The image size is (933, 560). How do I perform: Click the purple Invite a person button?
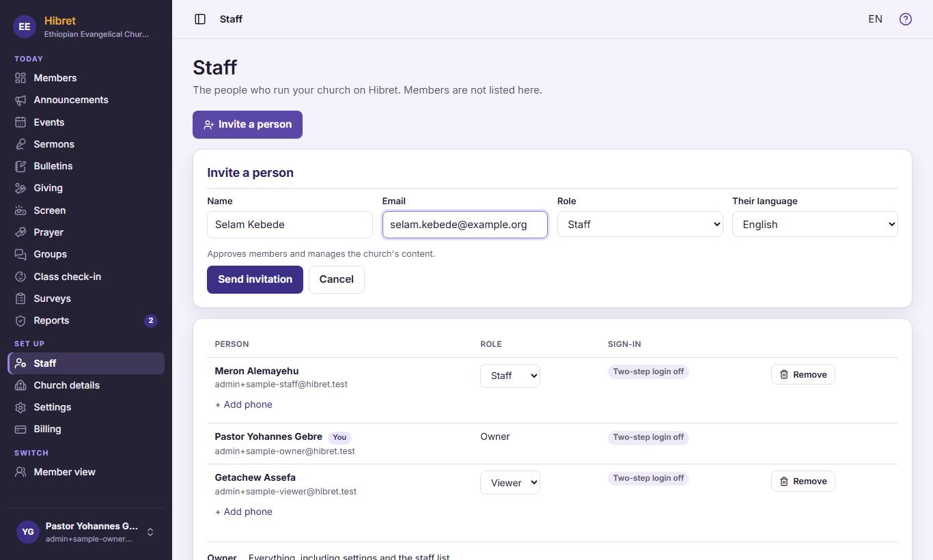[x=247, y=124]
